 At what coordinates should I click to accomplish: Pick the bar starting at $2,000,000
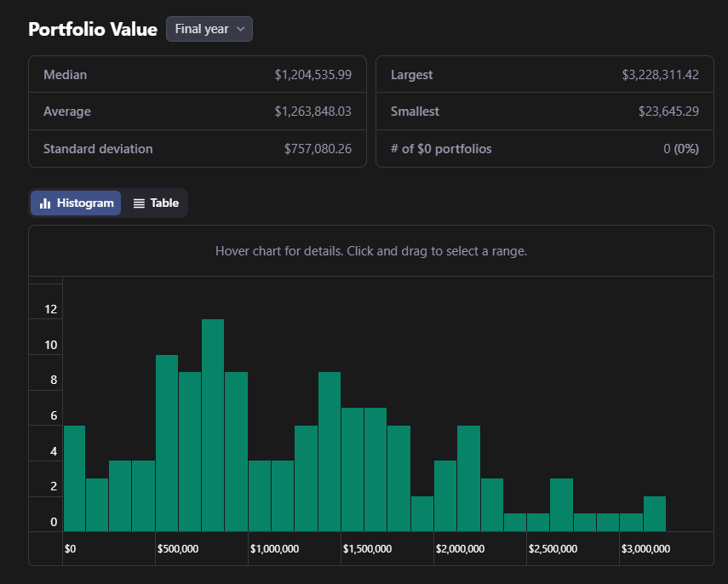445,495
